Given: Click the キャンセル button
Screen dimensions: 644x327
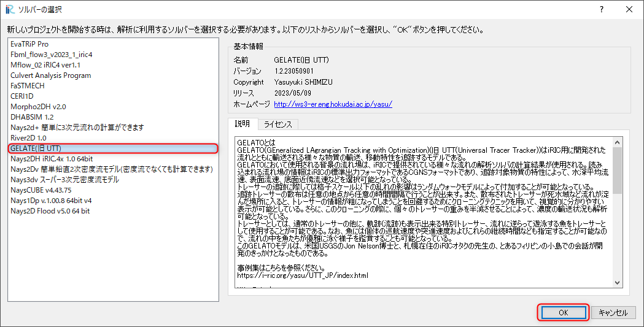Looking at the screenshot, I should click(613, 313).
